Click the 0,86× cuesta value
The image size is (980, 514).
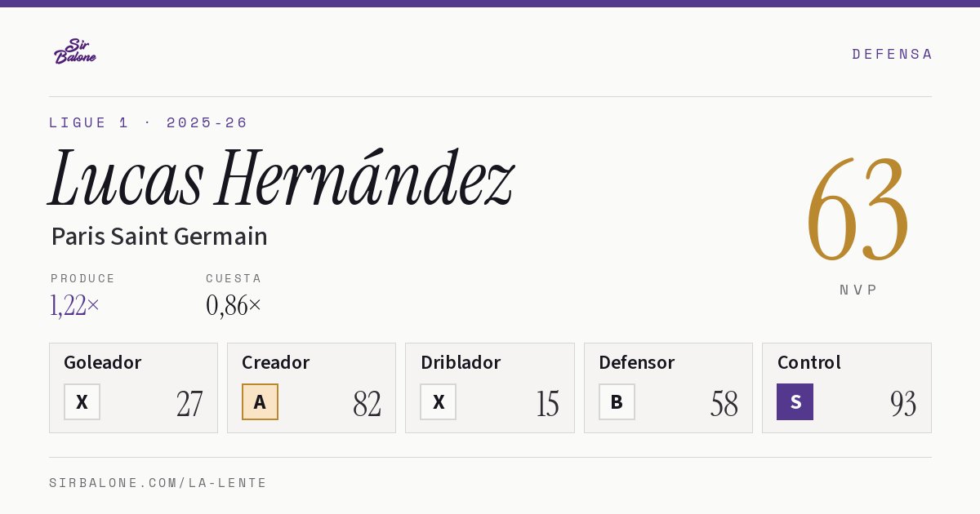(234, 305)
